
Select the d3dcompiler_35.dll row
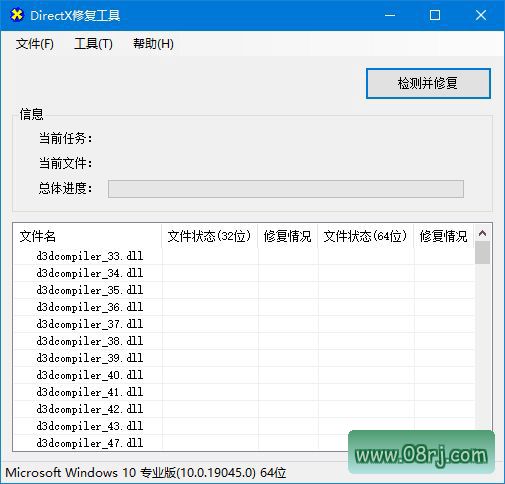pyautogui.click(x=244, y=290)
